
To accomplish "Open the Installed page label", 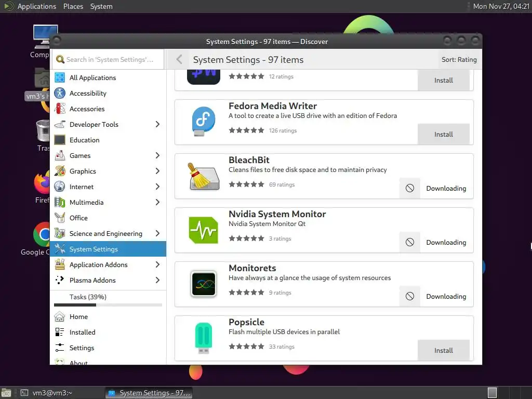I will pos(83,332).
